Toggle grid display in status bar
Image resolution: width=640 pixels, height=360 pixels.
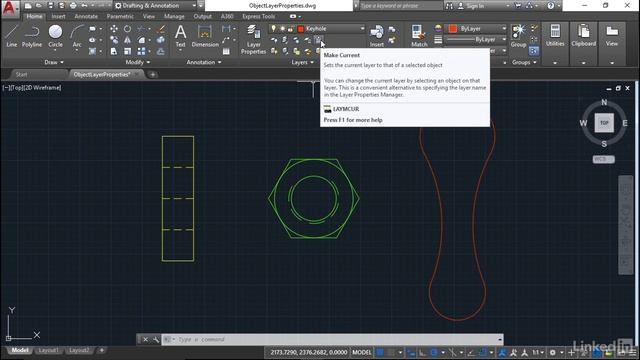(380, 352)
